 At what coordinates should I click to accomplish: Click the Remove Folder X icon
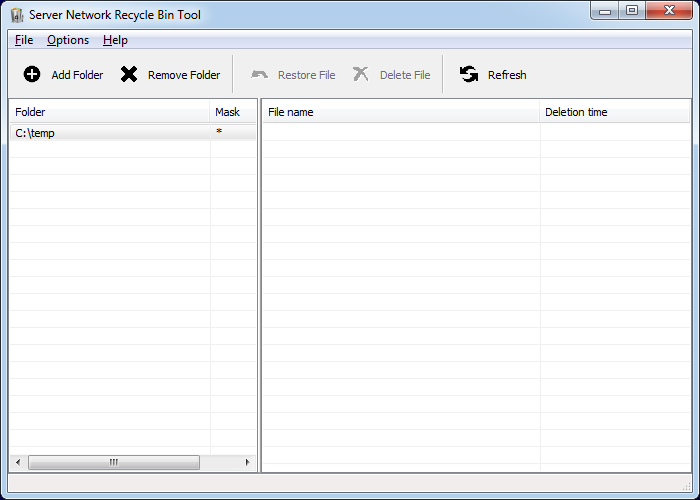click(x=129, y=75)
